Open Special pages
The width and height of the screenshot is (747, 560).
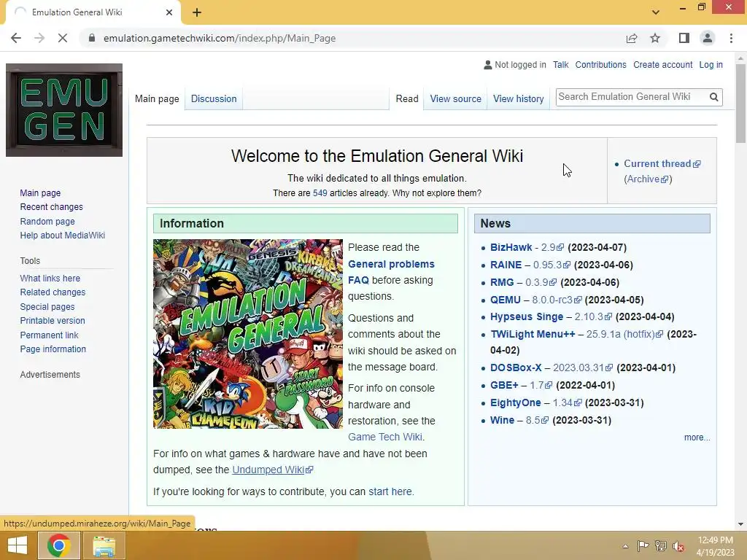tap(47, 307)
